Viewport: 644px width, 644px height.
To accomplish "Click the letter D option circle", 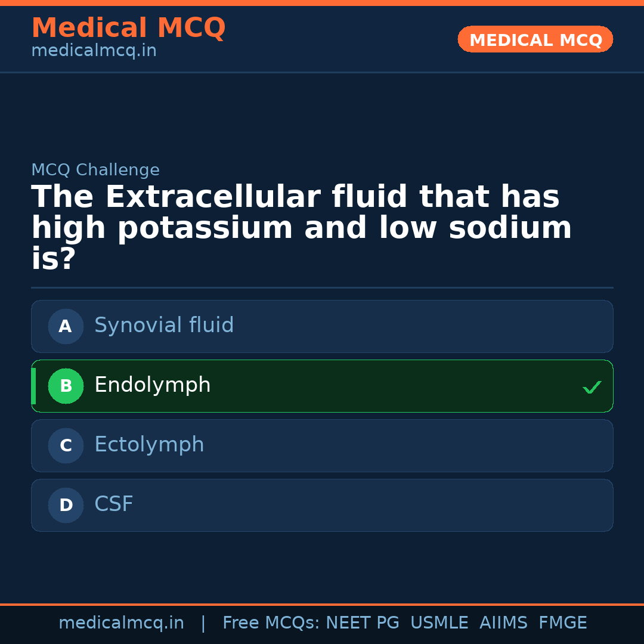I will 66,505.
